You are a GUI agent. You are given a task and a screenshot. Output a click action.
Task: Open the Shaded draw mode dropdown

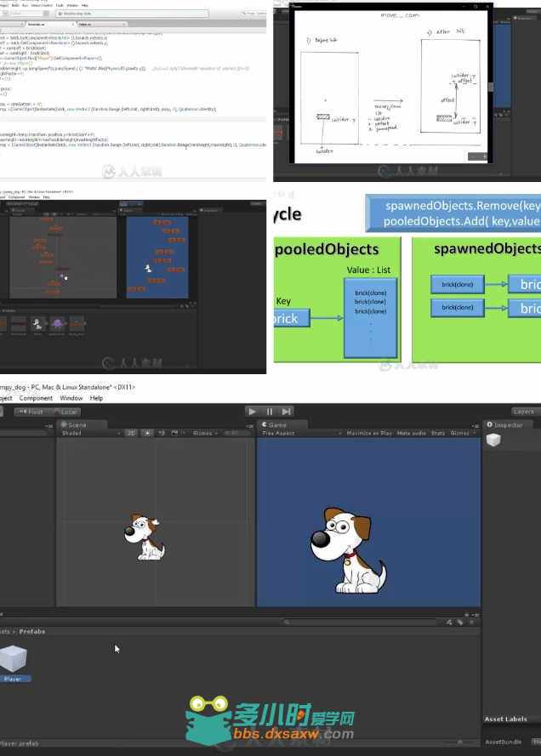(x=89, y=433)
